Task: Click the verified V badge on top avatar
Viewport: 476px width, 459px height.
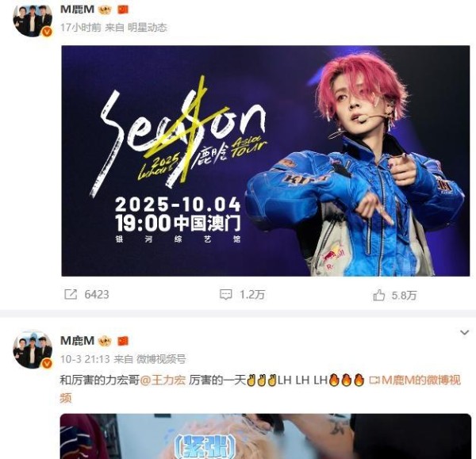Action: [47, 32]
